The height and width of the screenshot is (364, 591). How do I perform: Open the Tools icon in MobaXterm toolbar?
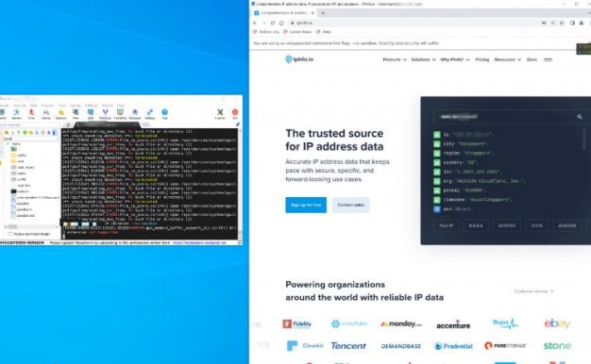[31, 114]
